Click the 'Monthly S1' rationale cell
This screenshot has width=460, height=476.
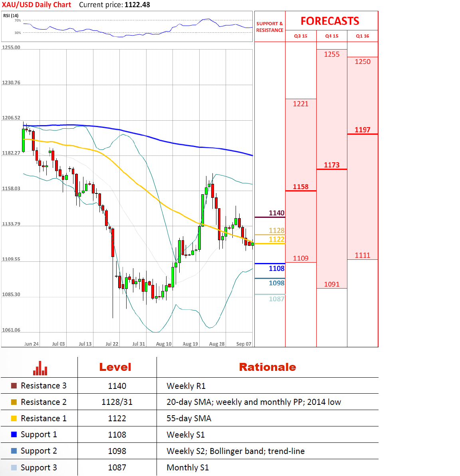point(188,468)
